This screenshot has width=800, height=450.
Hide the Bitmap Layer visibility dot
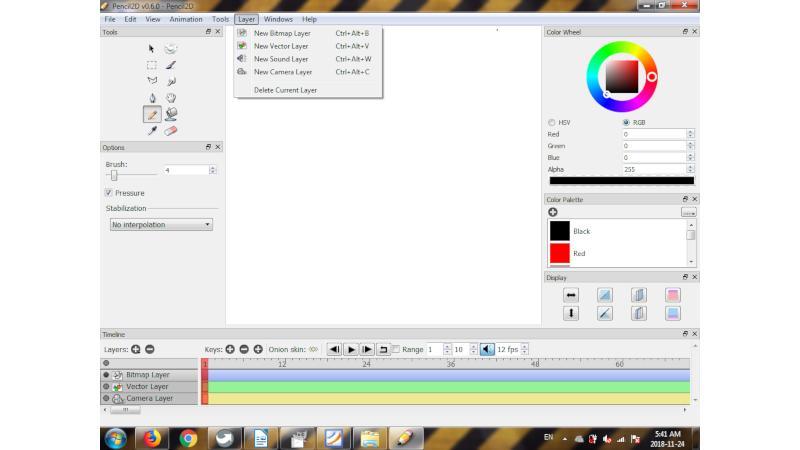point(106,375)
